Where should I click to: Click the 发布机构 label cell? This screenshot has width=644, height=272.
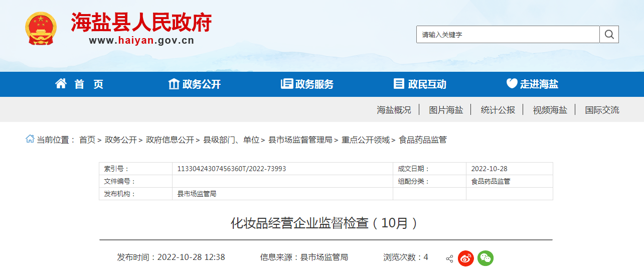tap(135, 194)
